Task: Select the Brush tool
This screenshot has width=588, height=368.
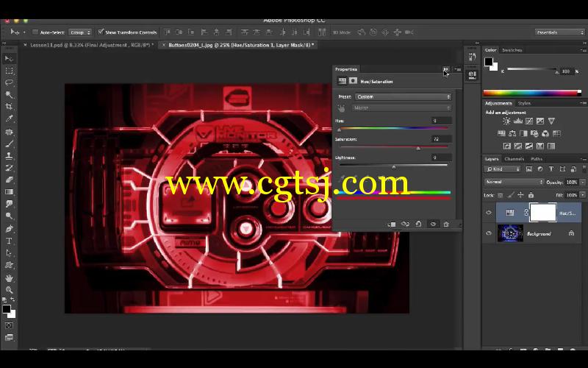Action: point(9,144)
